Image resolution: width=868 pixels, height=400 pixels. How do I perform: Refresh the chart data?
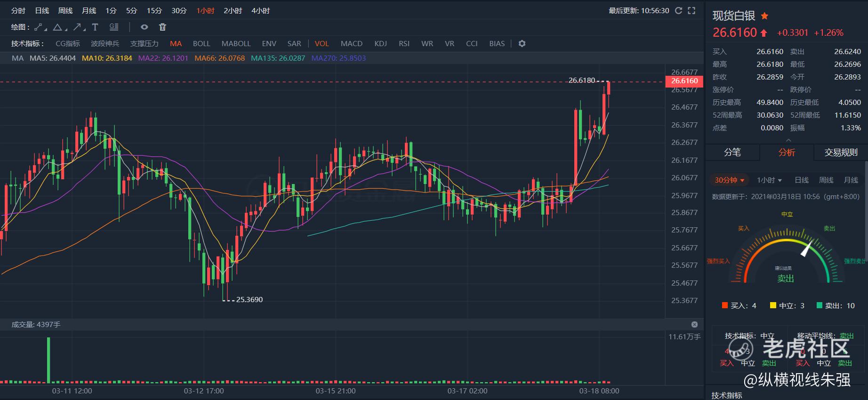pos(678,10)
